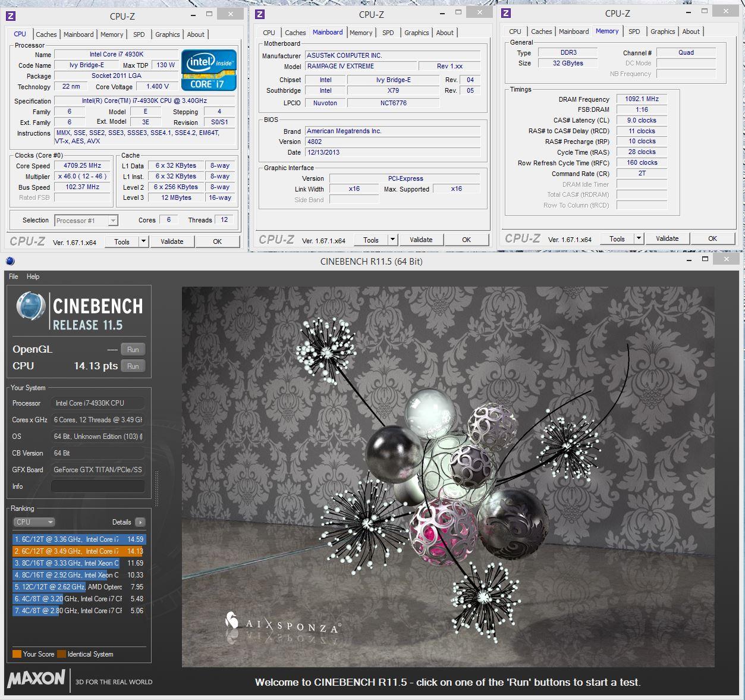
Task: Open About tab in the Memory CPU-Z window
Action: 691,32
